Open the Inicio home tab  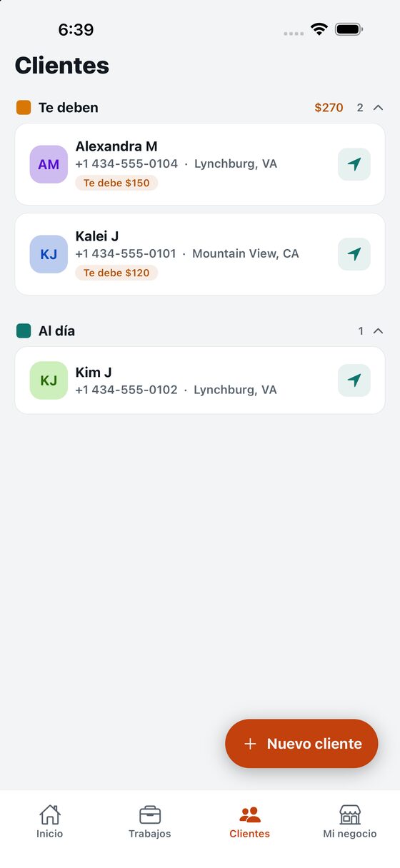click(50, 822)
